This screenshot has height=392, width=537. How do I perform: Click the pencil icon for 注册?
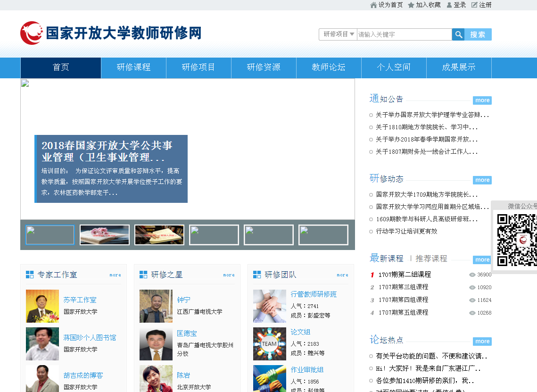point(474,5)
